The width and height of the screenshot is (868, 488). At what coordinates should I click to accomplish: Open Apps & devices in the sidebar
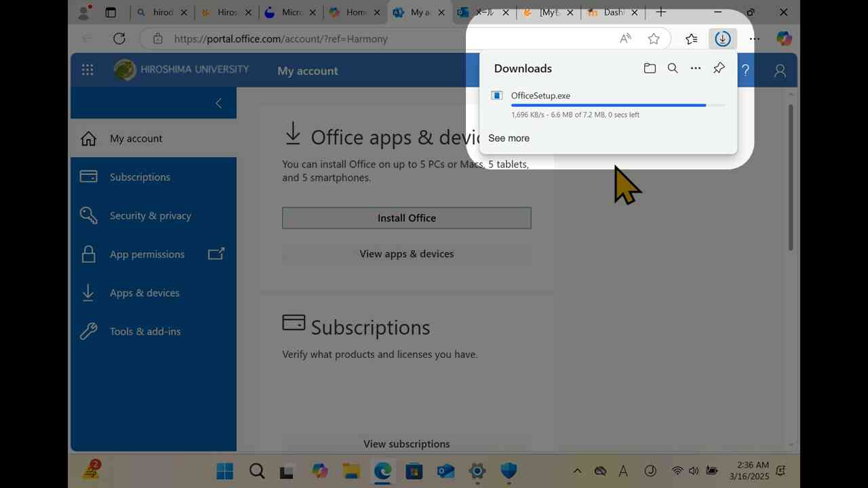(x=153, y=293)
